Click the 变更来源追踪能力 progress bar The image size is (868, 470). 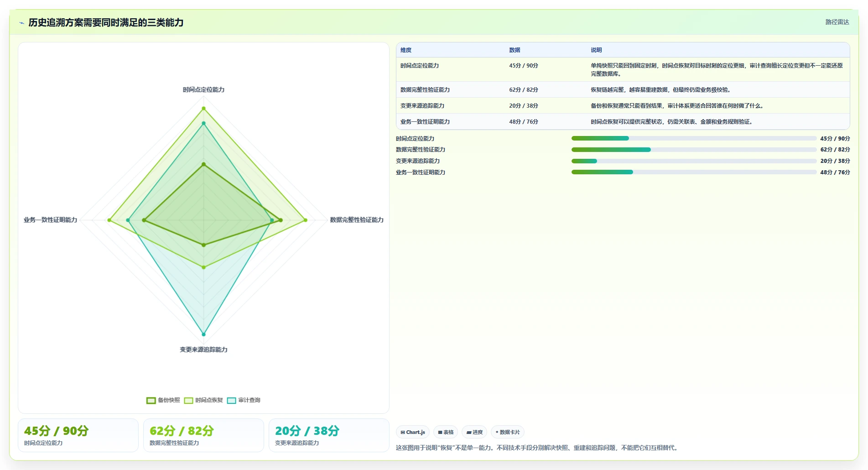pyautogui.click(x=694, y=161)
